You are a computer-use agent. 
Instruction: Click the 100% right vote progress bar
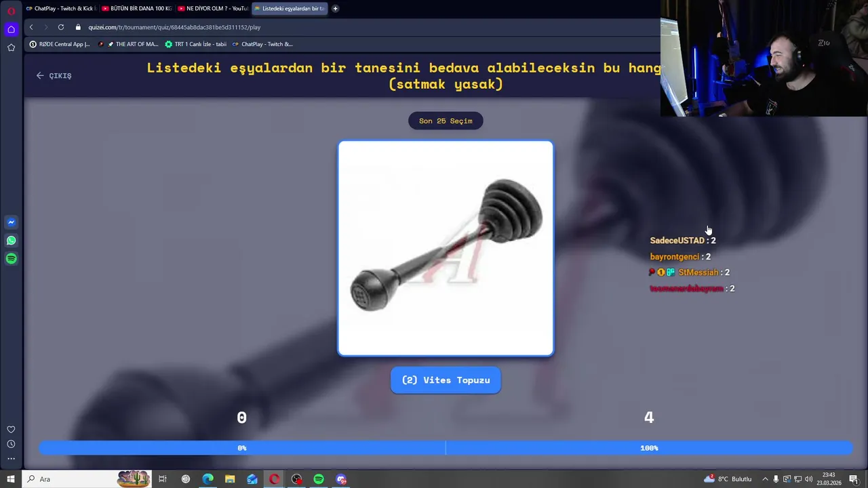[x=649, y=448]
